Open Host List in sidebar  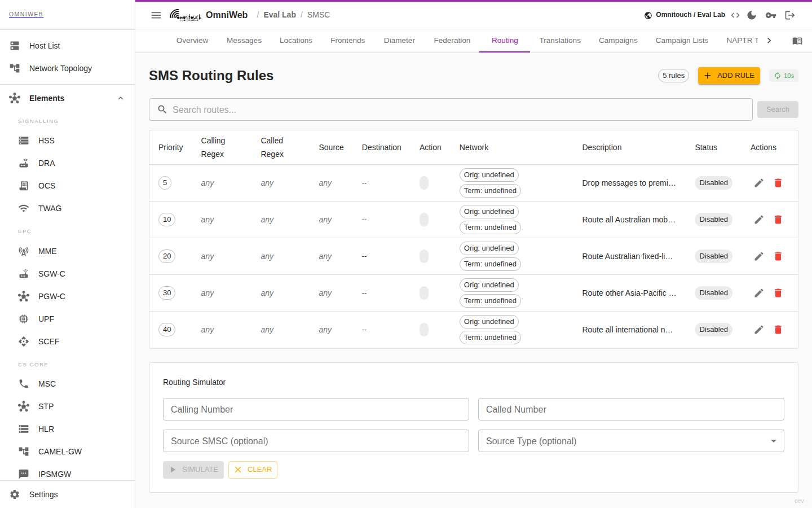pos(67,46)
